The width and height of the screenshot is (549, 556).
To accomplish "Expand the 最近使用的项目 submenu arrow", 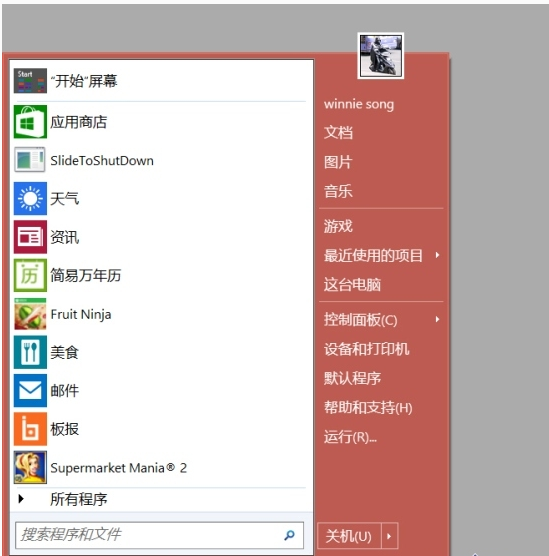I will [x=437, y=255].
